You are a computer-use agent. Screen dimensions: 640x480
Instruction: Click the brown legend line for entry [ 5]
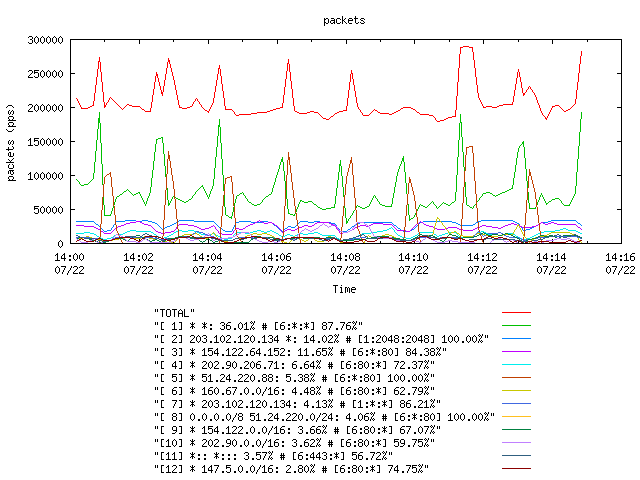click(x=516, y=378)
